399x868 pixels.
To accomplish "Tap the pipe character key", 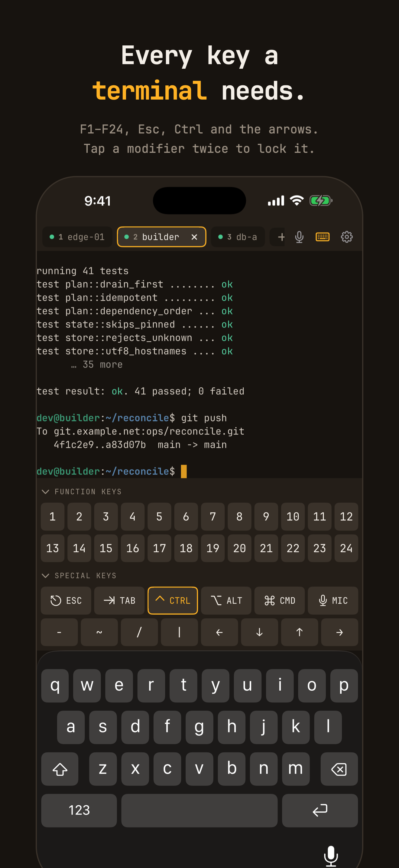I will tap(179, 632).
